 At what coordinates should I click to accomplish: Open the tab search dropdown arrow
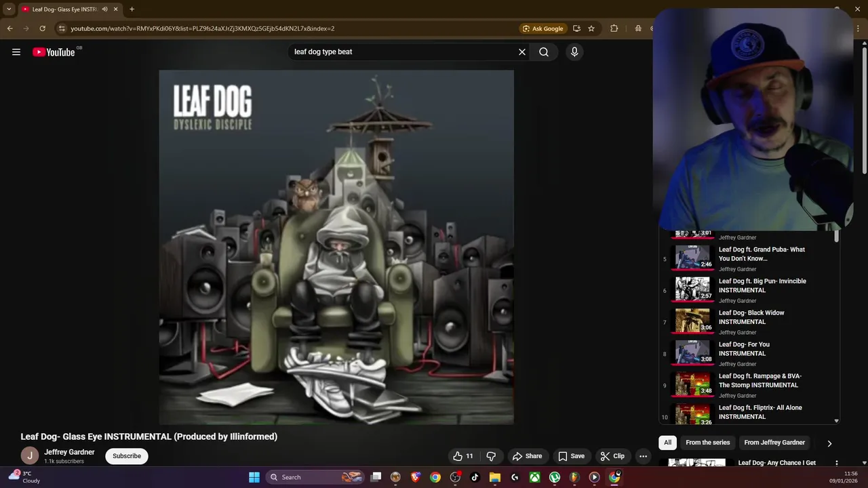9,9
